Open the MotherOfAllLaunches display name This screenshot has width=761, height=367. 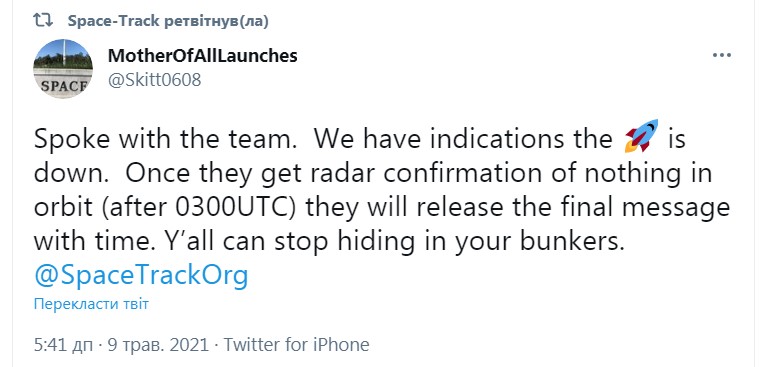[x=202, y=56]
